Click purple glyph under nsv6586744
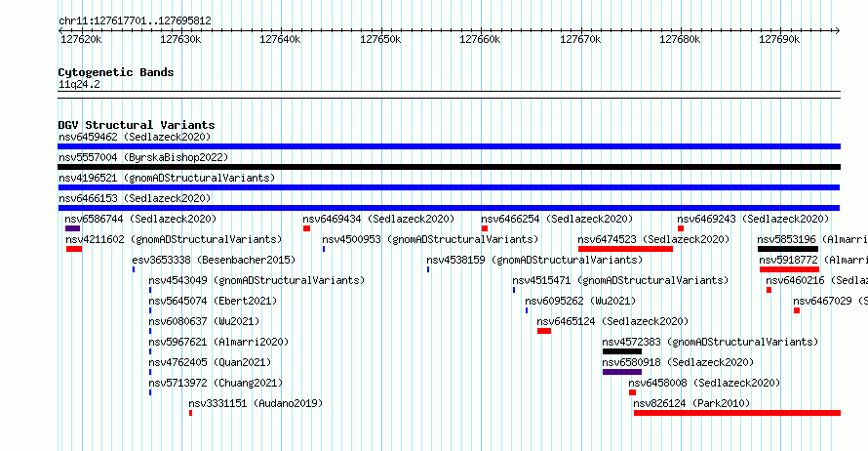Screen dimensions: 868x451 72,228
